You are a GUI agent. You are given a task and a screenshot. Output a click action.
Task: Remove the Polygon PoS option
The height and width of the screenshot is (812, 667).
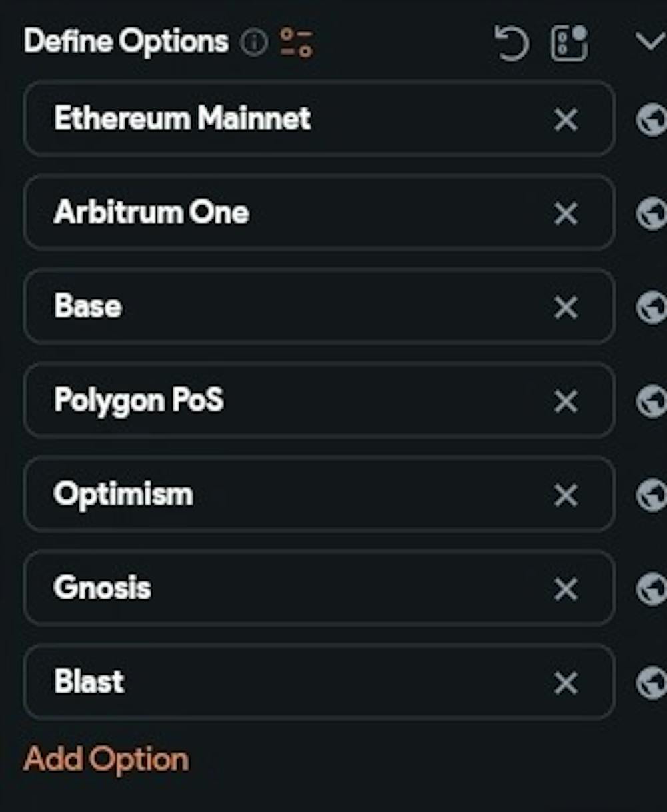click(566, 402)
